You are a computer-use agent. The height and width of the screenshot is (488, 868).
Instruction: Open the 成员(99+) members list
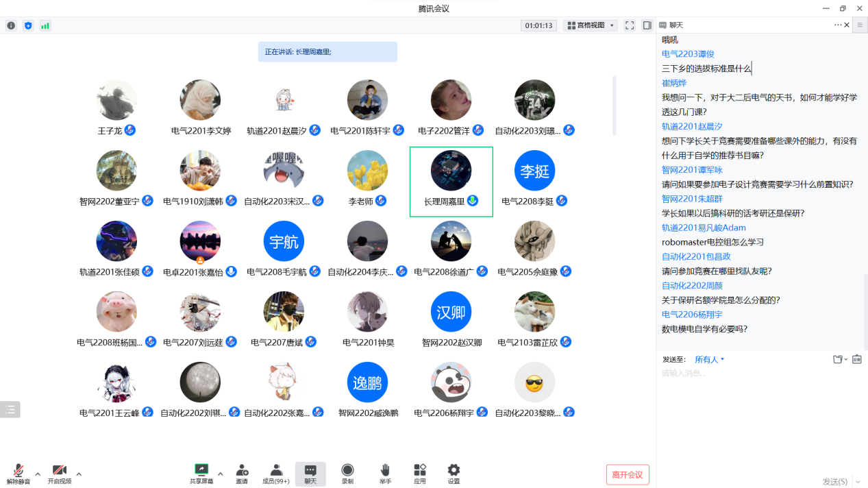(276, 470)
